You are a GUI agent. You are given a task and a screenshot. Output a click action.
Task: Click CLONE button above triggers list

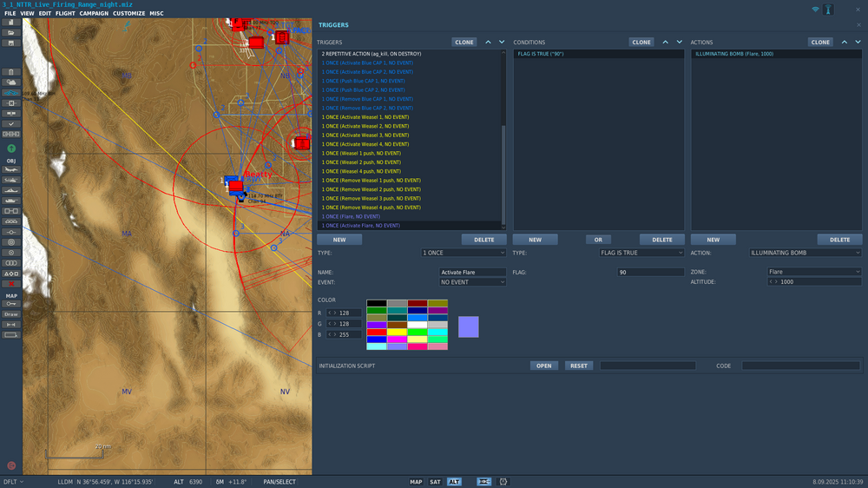coord(464,42)
